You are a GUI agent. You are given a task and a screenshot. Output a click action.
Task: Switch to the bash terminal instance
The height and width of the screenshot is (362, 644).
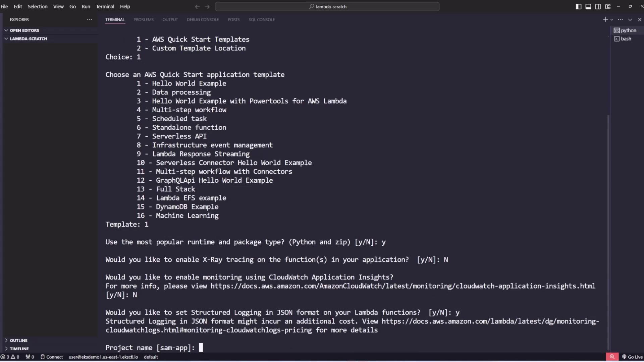click(x=626, y=39)
